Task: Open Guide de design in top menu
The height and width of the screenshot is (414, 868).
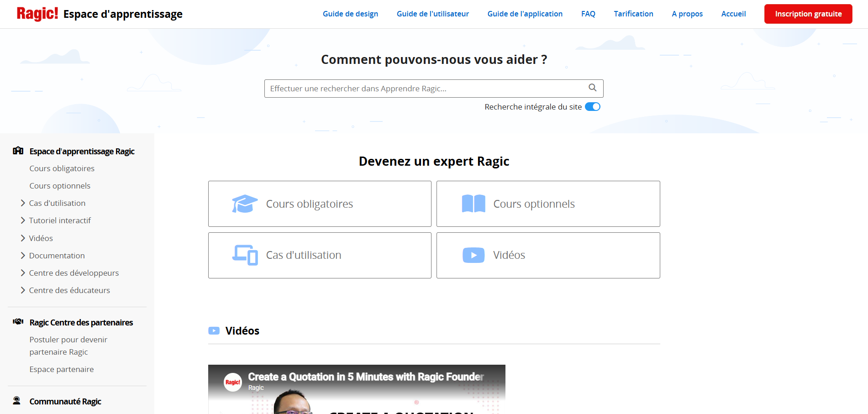Action: coord(350,14)
